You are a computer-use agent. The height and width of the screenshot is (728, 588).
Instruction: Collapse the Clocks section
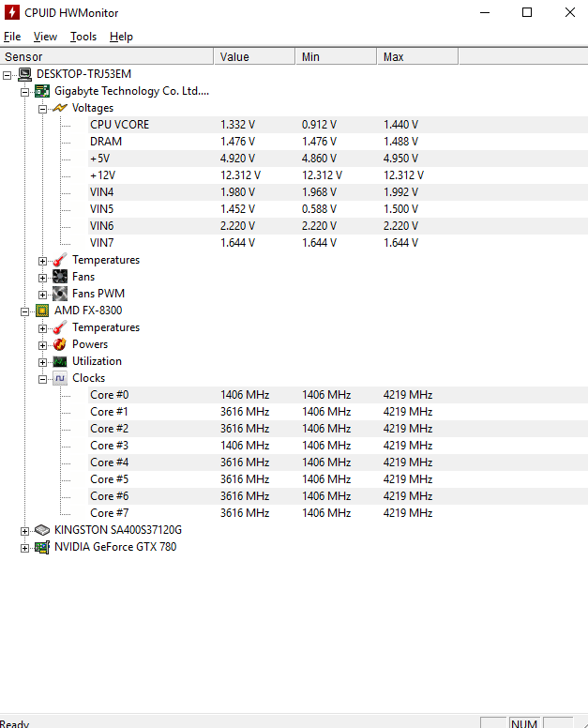(x=42, y=379)
